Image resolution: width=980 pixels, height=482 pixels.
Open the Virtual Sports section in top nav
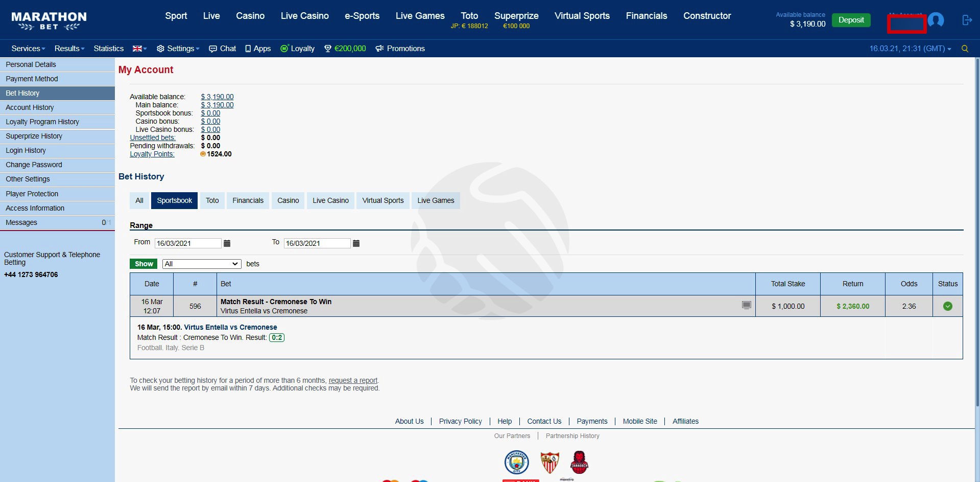582,16
